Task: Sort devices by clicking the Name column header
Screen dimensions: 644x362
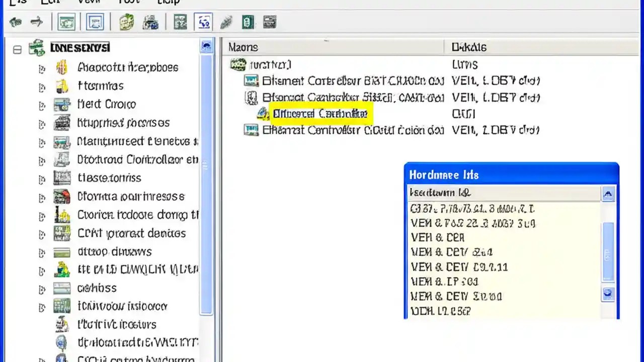Action: (243, 47)
